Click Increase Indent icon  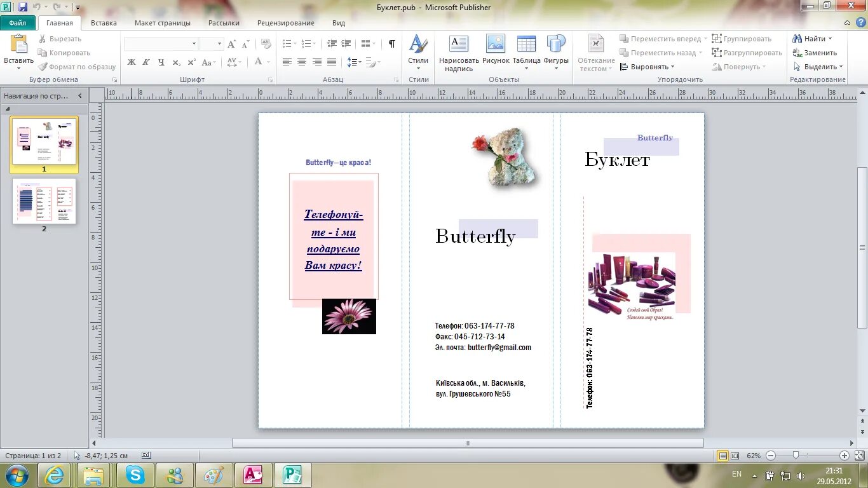pos(346,44)
